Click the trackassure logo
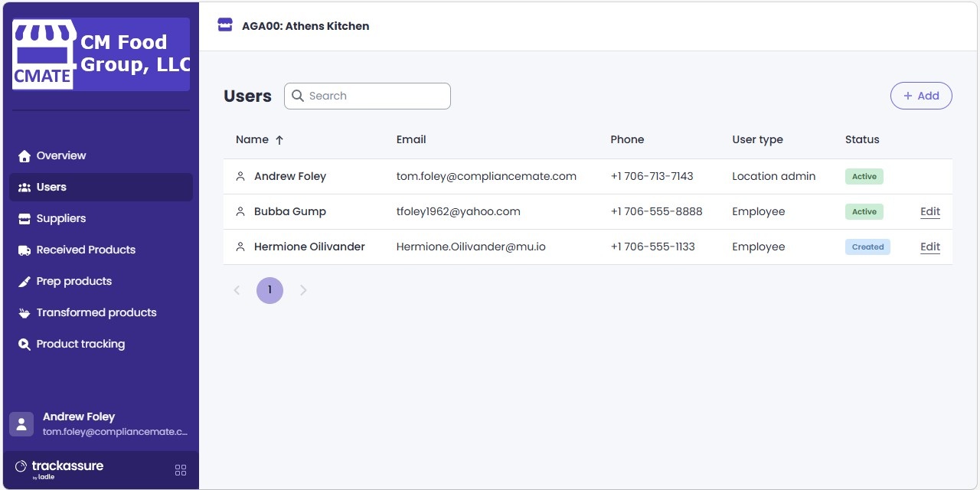 (59, 469)
